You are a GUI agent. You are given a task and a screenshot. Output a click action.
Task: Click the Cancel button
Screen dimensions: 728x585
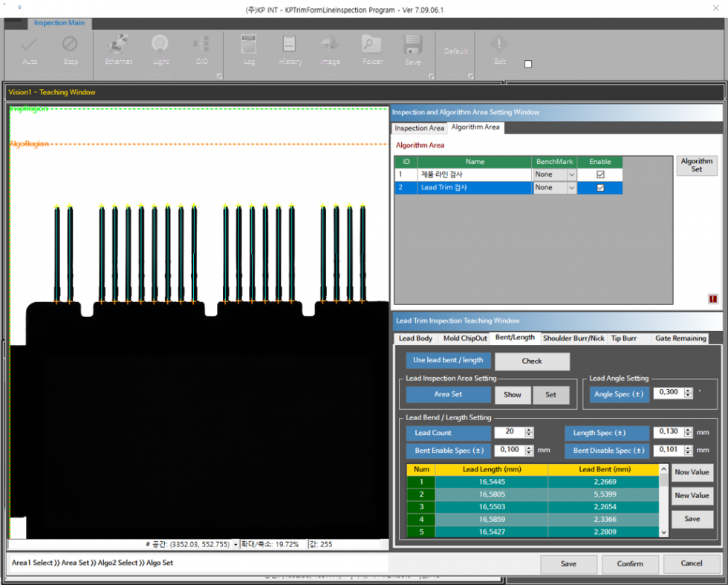pyautogui.click(x=692, y=563)
